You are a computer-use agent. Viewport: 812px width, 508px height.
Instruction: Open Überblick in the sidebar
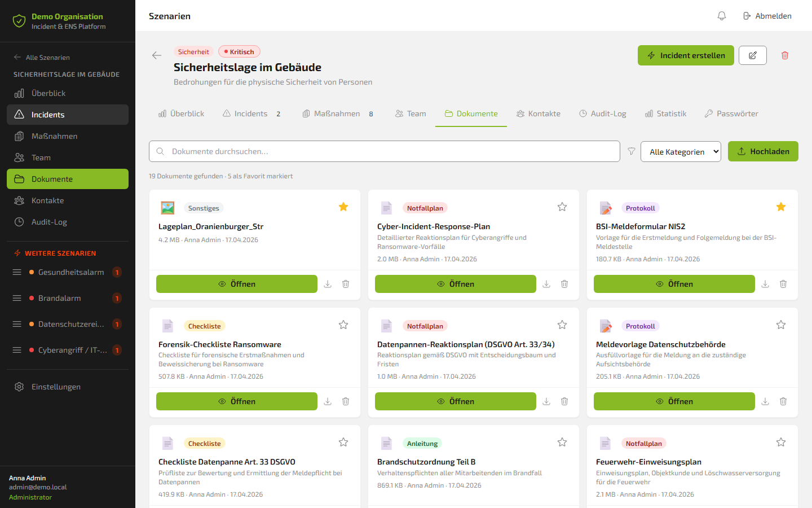pos(68,93)
